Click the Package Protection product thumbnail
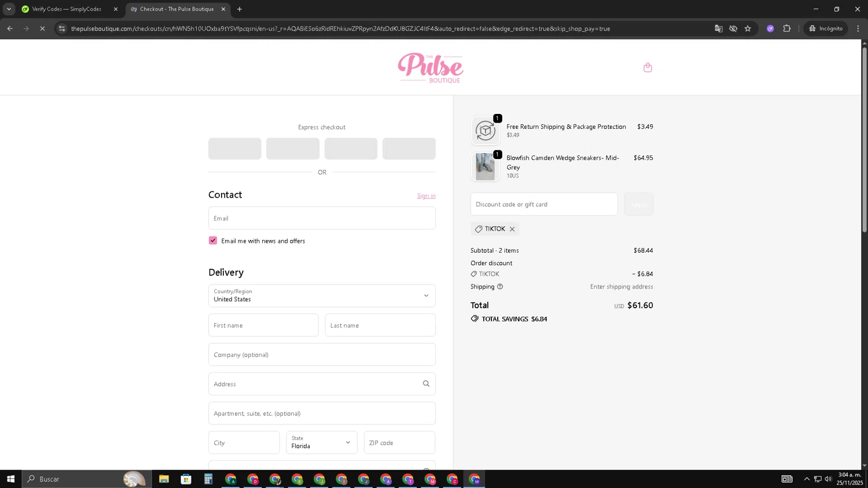Image resolution: width=868 pixels, height=488 pixels. point(485,131)
